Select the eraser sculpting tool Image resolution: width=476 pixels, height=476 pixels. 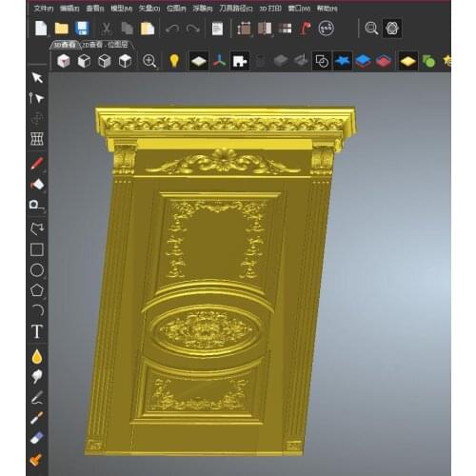37,438
